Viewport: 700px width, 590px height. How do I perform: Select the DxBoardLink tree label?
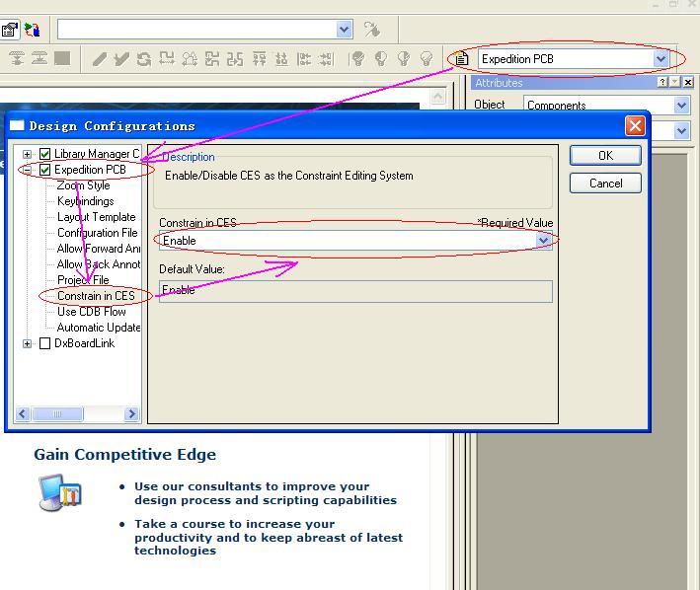click(84, 343)
